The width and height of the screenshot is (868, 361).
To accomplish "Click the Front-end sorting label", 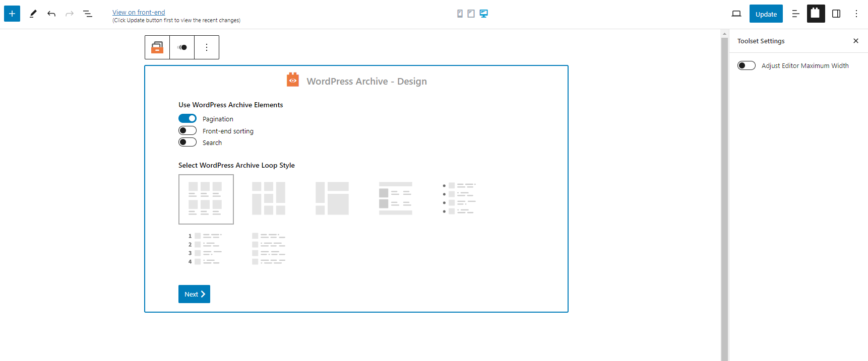I will pos(228,131).
